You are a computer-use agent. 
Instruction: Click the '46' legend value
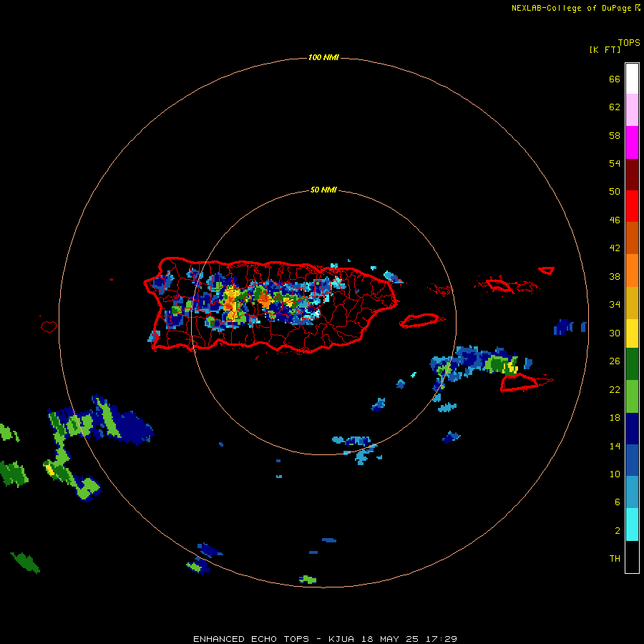[x=615, y=220]
